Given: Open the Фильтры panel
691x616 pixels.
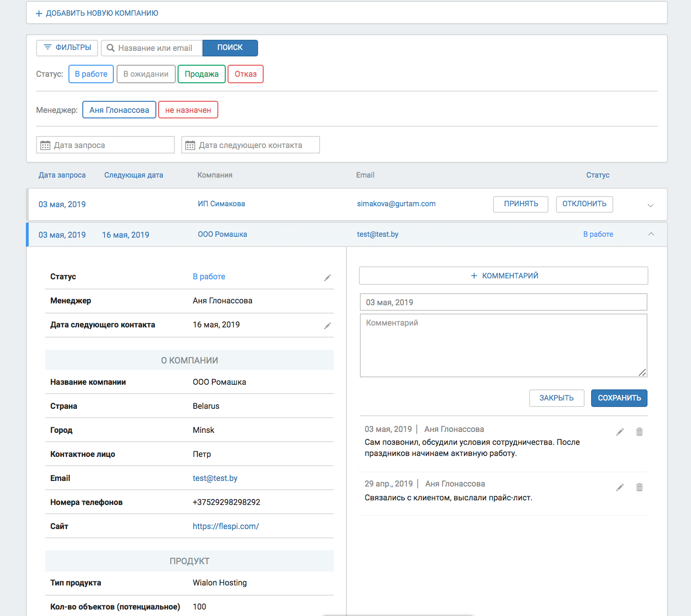Looking at the screenshot, I should (x=67, y=48).
